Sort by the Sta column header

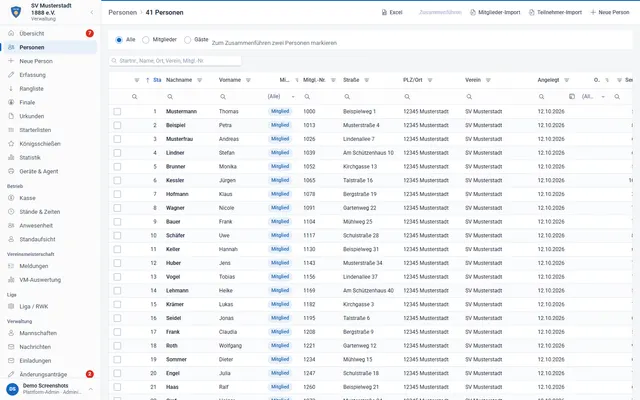[x=157, y=80]
